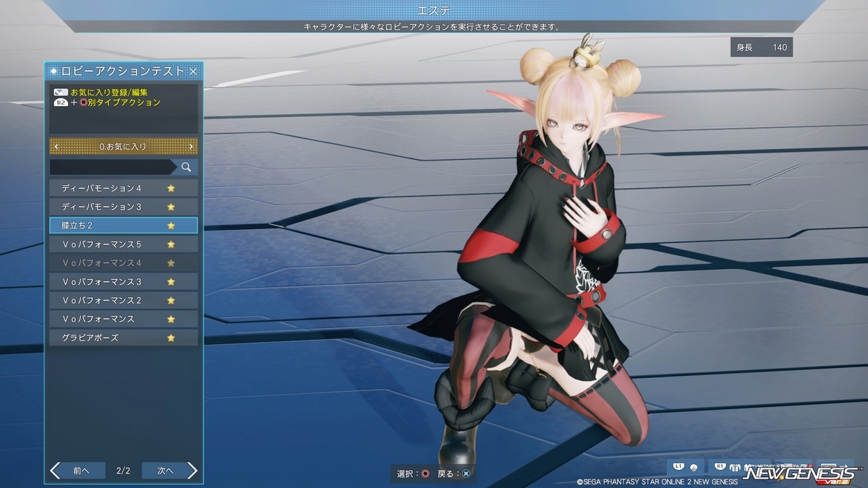The width and height of the screenshot is (868, 488).
Task: Click the エステ title at top
Action: click(434, 9)
